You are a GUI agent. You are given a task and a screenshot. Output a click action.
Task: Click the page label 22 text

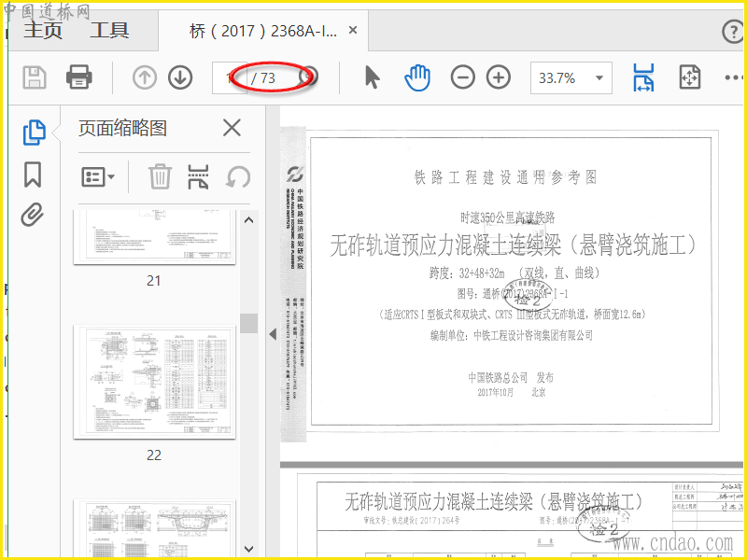(x=153, y=455)
